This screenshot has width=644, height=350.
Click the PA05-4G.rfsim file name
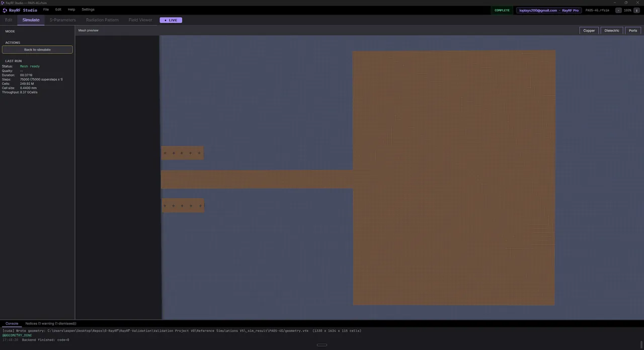(597, 10)
